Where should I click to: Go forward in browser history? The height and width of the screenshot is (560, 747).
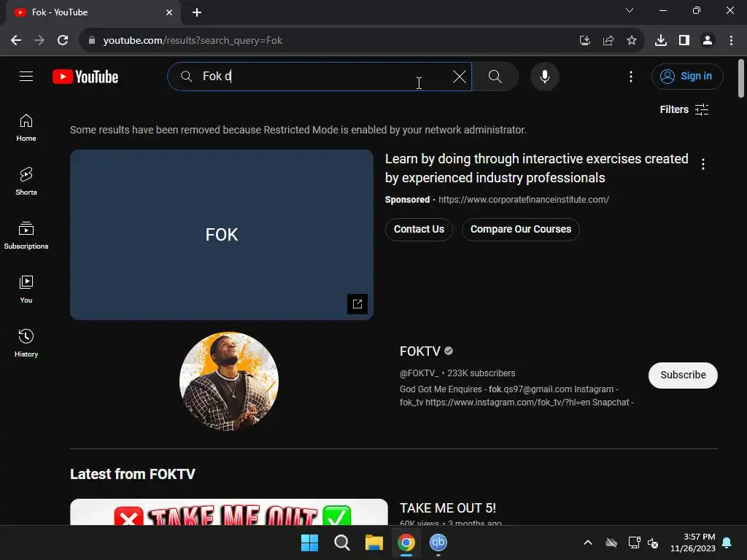coord(39,41)
